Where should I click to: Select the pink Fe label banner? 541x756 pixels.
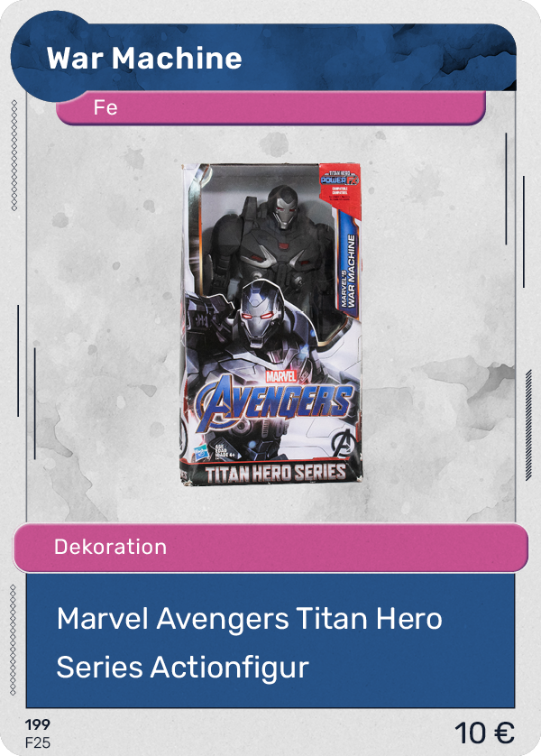[x=270, y=108]
